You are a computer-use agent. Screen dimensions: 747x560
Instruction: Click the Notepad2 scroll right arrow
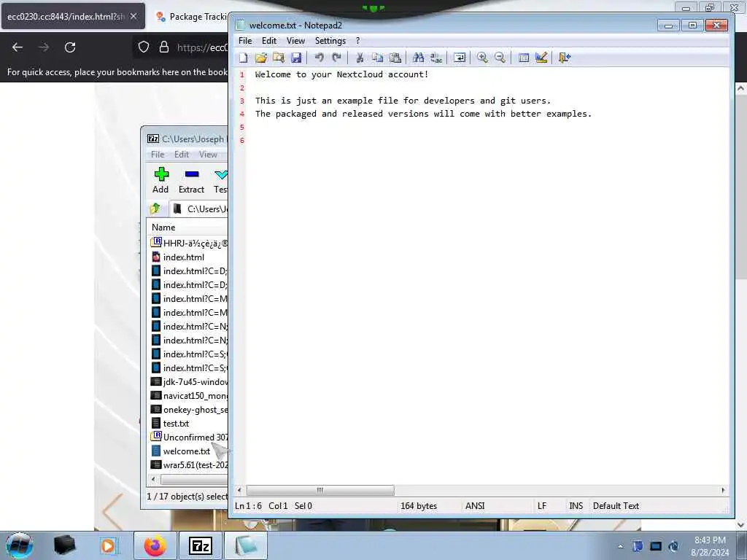click(723, 490)
